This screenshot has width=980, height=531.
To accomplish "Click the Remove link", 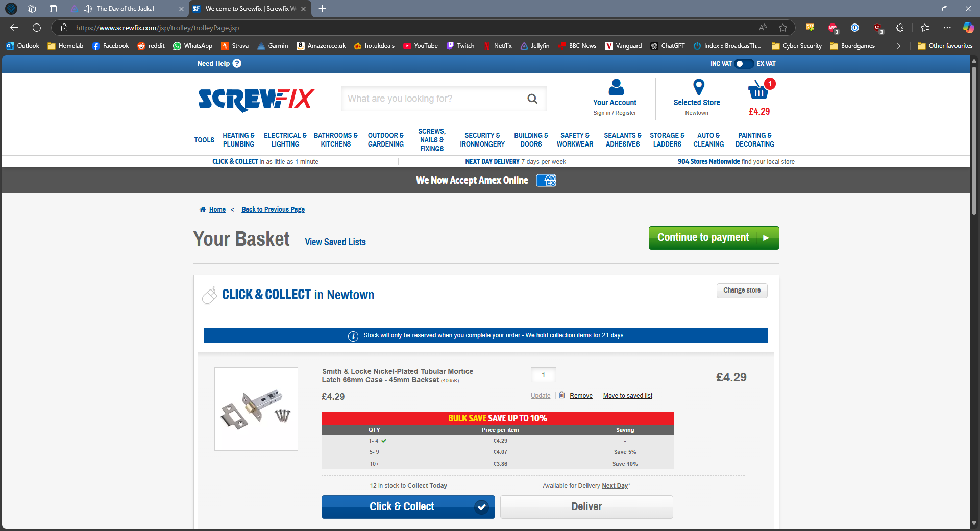I will (x=581, y=396).
